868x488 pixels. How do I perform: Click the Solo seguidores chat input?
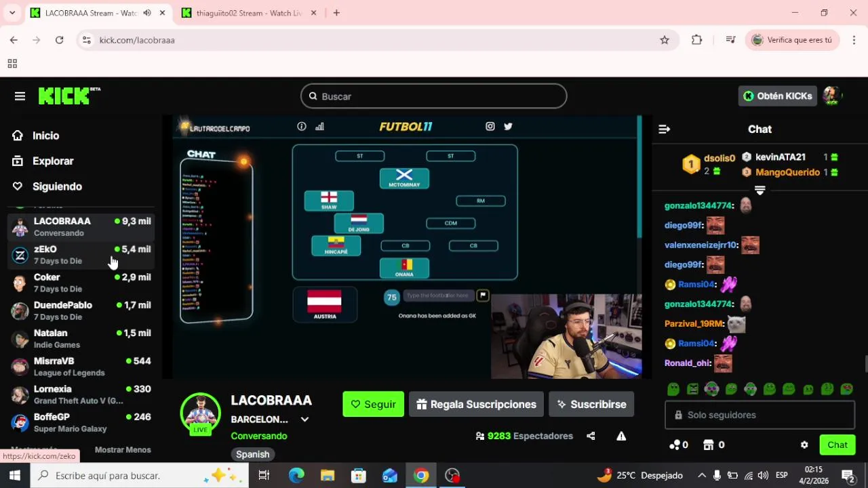tap(759, 415)
